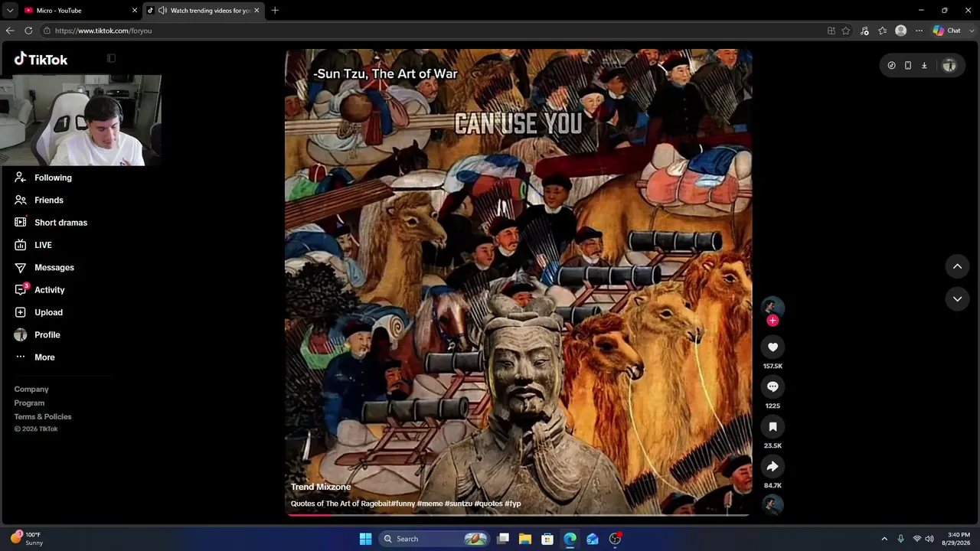Click the TikTok logo to go home
Screen dimensions: 980x551
click(41, 59)
